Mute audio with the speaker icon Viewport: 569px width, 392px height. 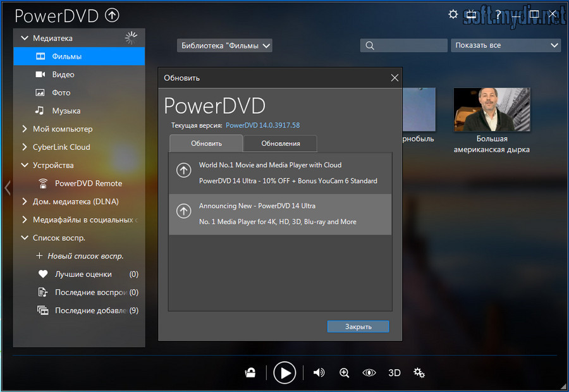[319, 373]
